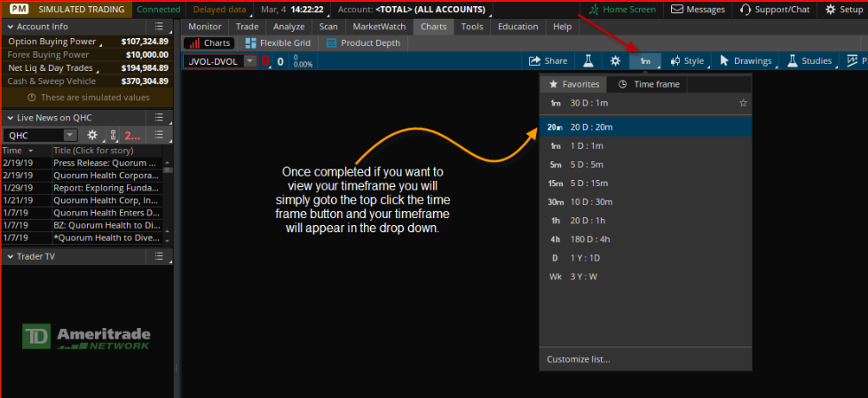Open the Charts main tab
Screen dimensions: 868x398
tap(433, 27)
